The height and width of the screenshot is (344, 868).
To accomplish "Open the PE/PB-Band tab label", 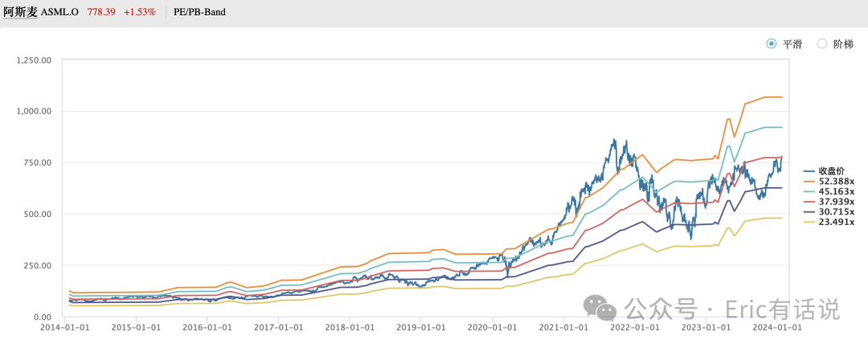I will (x=201, y=11).
